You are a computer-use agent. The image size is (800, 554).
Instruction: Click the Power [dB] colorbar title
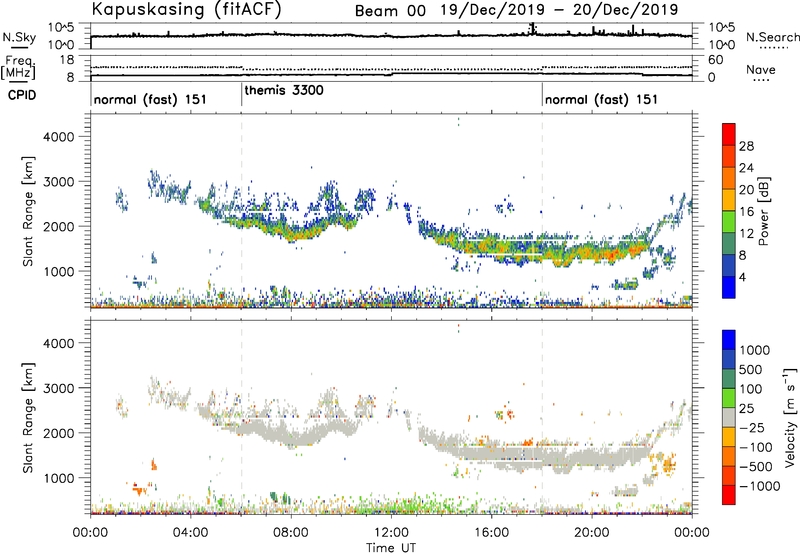tap(763, 211)
